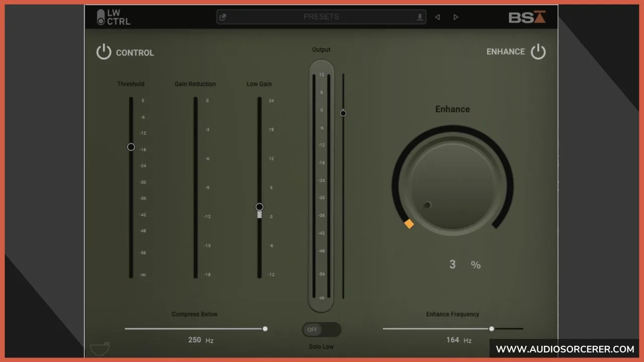Select the CONTROL section label

(135, 52)
